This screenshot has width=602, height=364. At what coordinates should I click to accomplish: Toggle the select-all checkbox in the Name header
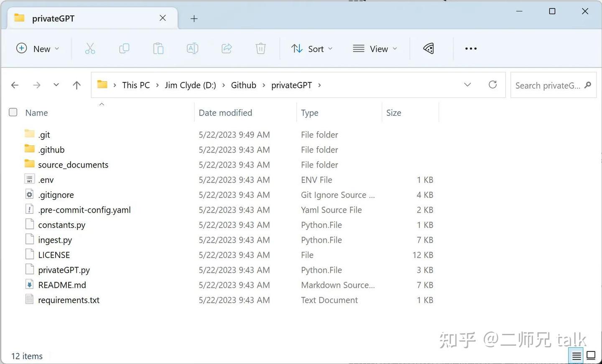pos(13,112)
